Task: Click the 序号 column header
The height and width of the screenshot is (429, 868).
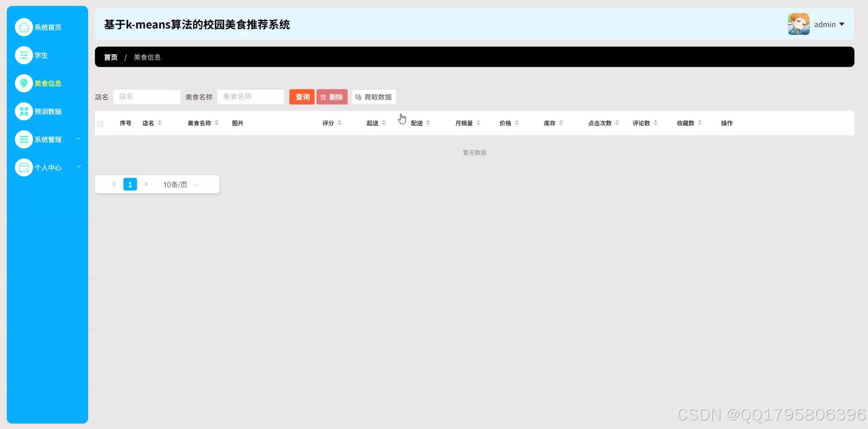Action: click(125, 123)
